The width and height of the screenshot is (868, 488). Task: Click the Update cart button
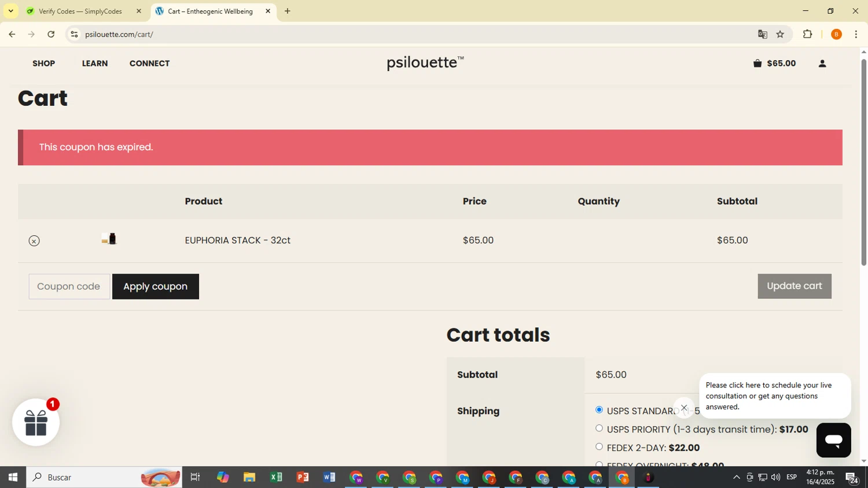point(795,286)
